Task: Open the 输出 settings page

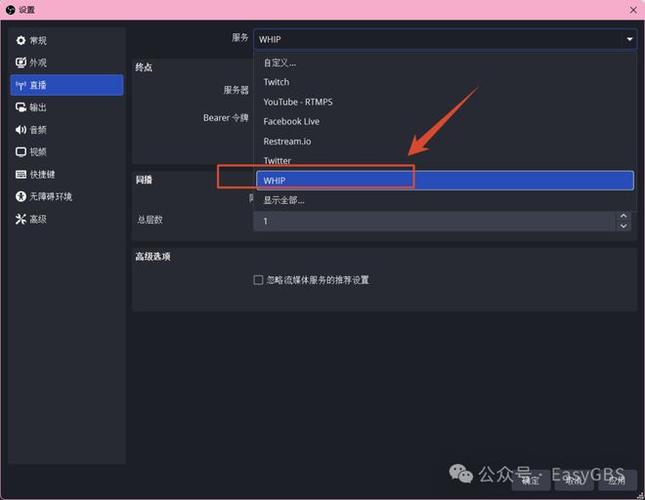Action: point(67,107)
